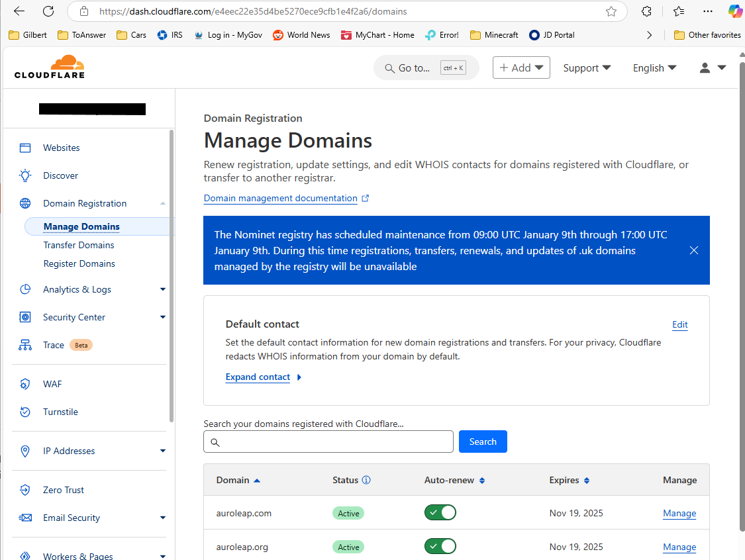Open Zero Trust from the sidebar
745x560 pixels.
point(64,490)
